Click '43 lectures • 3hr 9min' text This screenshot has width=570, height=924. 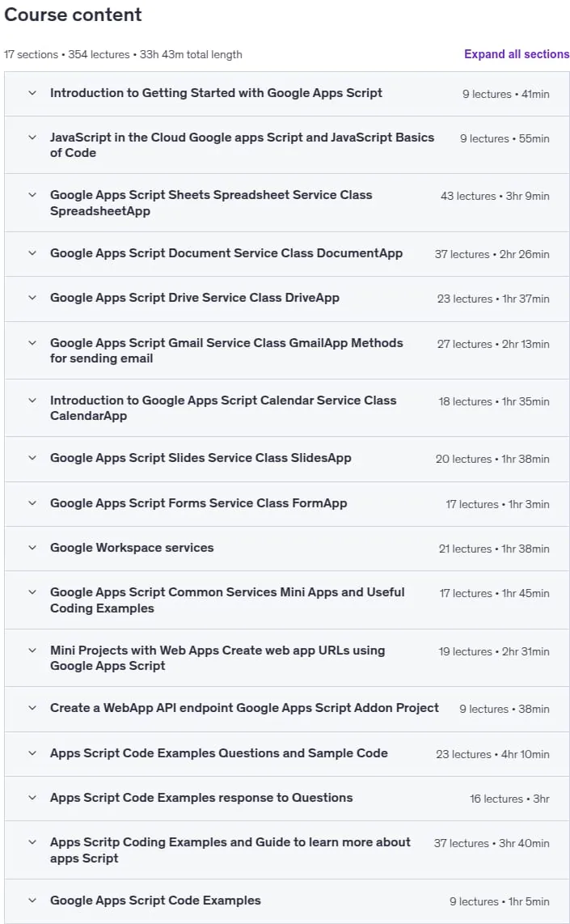point(496,197)
